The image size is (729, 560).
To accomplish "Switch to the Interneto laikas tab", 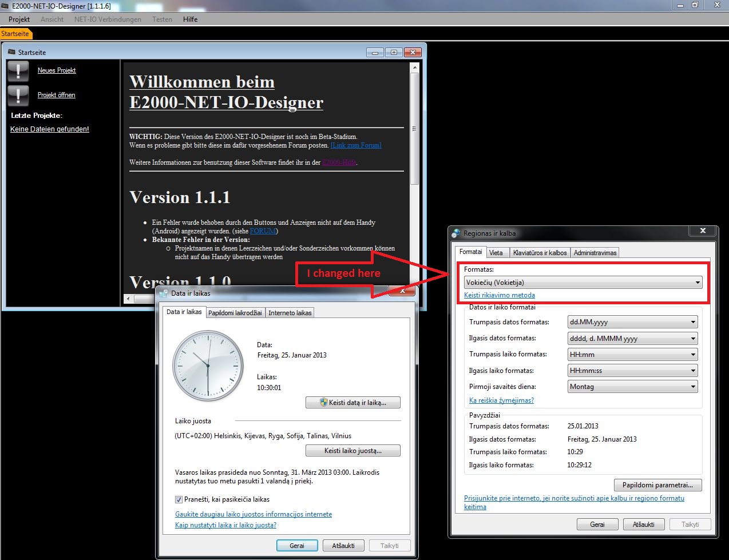I will point(290,313).
